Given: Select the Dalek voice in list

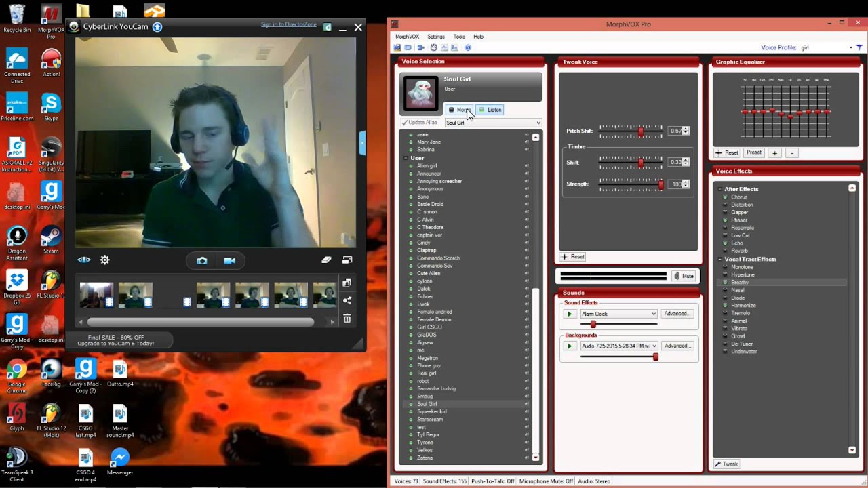Looking at the screenshot, I should (x=424, y=289).
